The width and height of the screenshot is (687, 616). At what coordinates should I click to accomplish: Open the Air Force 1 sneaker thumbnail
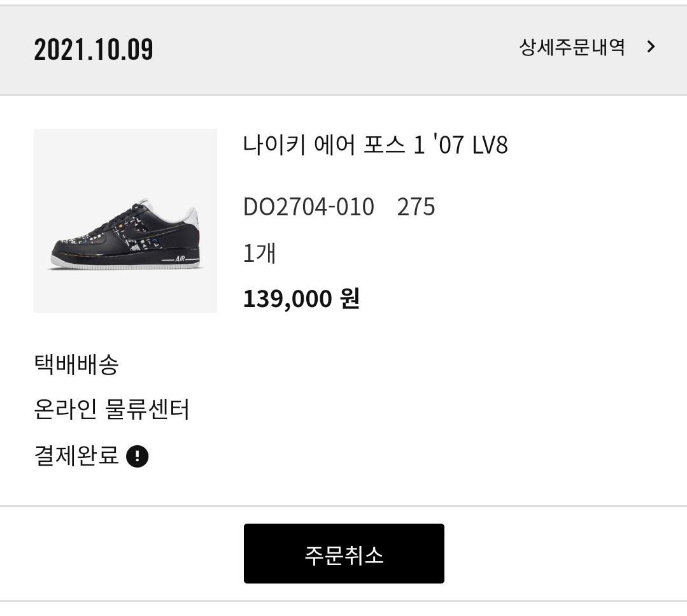[x=125, y=220]
